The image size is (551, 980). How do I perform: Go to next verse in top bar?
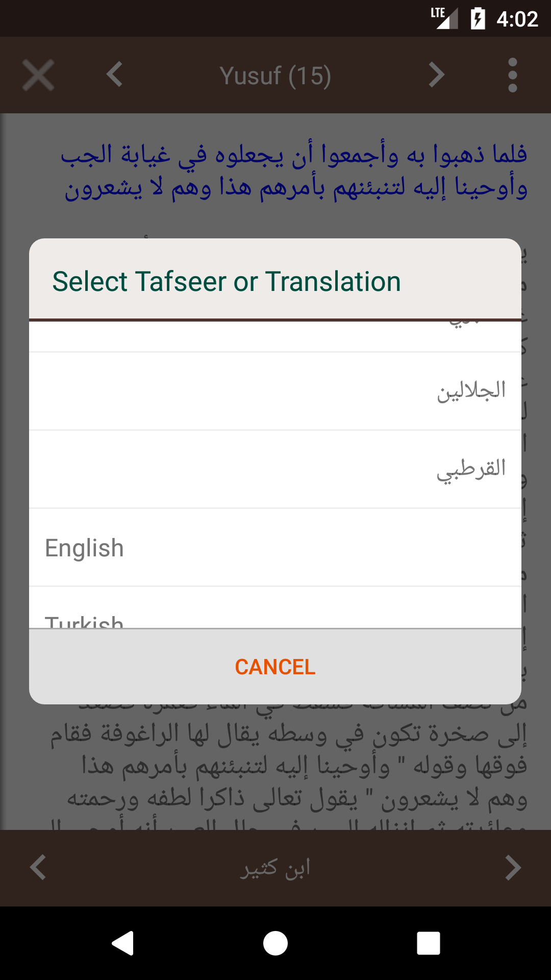436,75
